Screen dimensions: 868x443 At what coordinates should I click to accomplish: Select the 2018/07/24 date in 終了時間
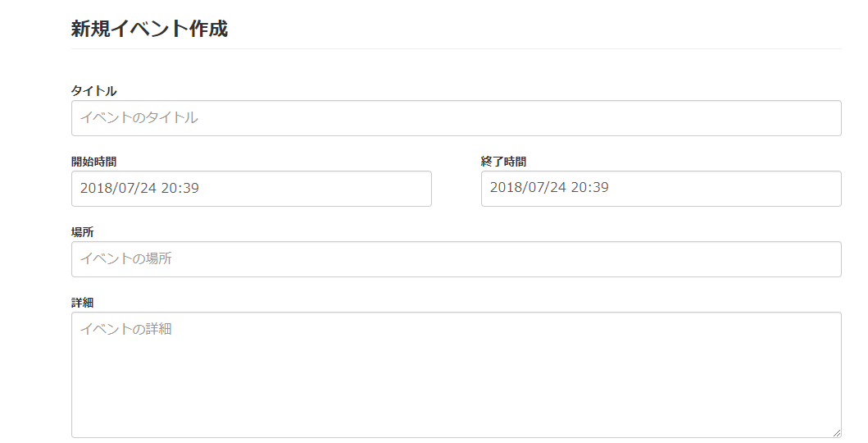528,189
